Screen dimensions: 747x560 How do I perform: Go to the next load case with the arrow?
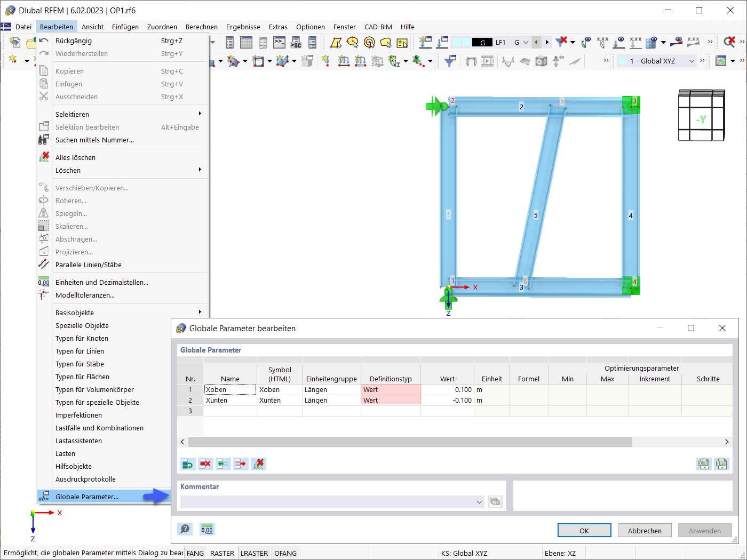pos(547,42)
